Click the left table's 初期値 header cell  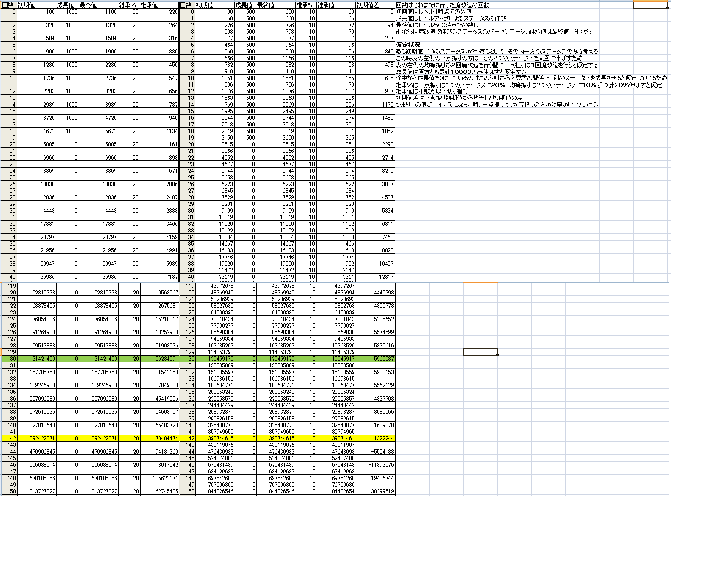tap(36, 5)
